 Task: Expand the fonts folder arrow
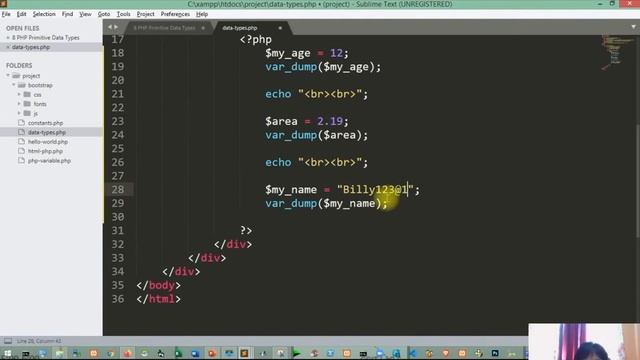pos(19,104)
